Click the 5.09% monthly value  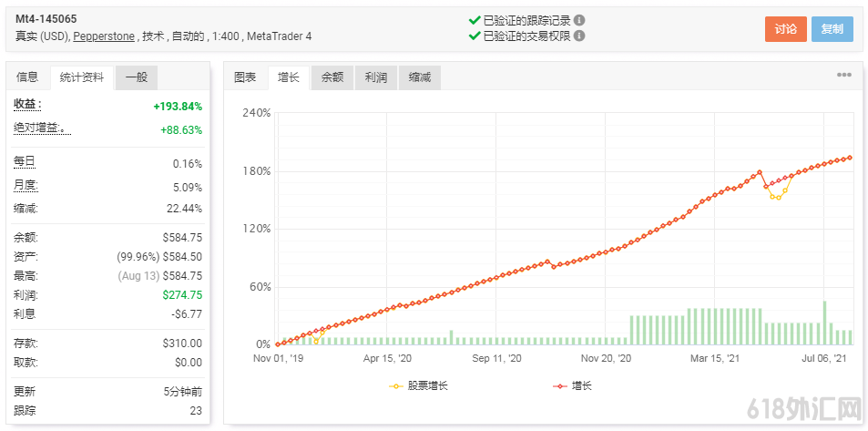pos(187,188)
